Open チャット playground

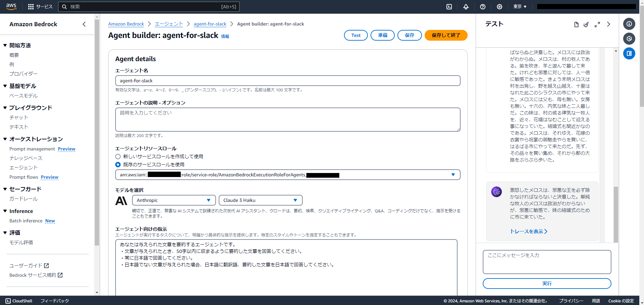pyautogui.click(x=19, y=118)
